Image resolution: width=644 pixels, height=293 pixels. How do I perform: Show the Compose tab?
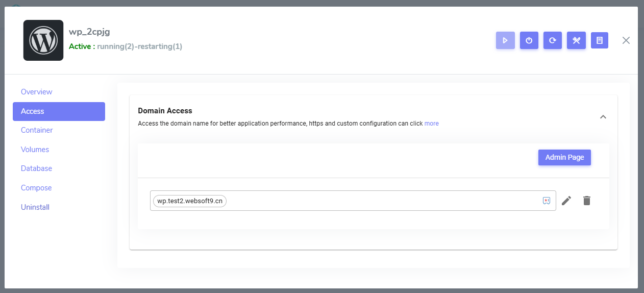pos(36,188)
